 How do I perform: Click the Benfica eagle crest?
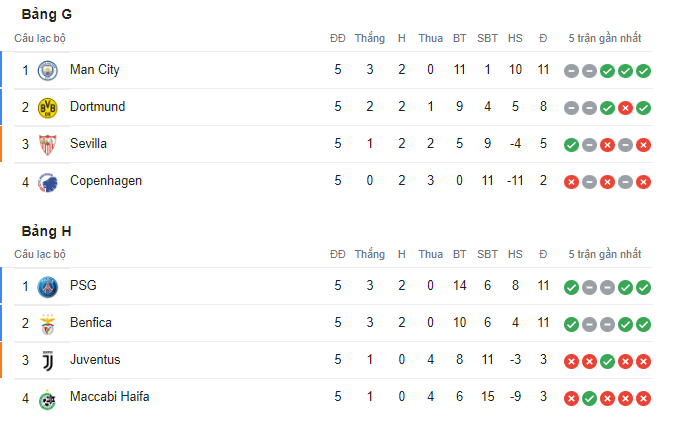[x=47, y=324]
